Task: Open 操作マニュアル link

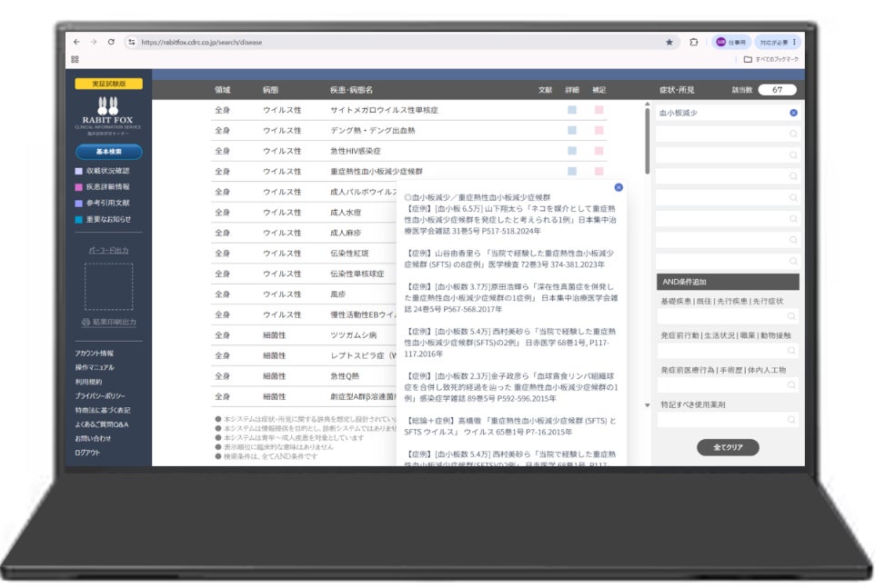Action: click(95, 367)
